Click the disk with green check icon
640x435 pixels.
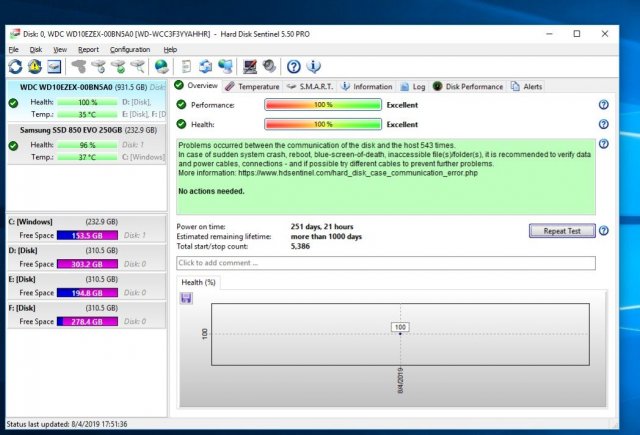(x=118, y=66)
